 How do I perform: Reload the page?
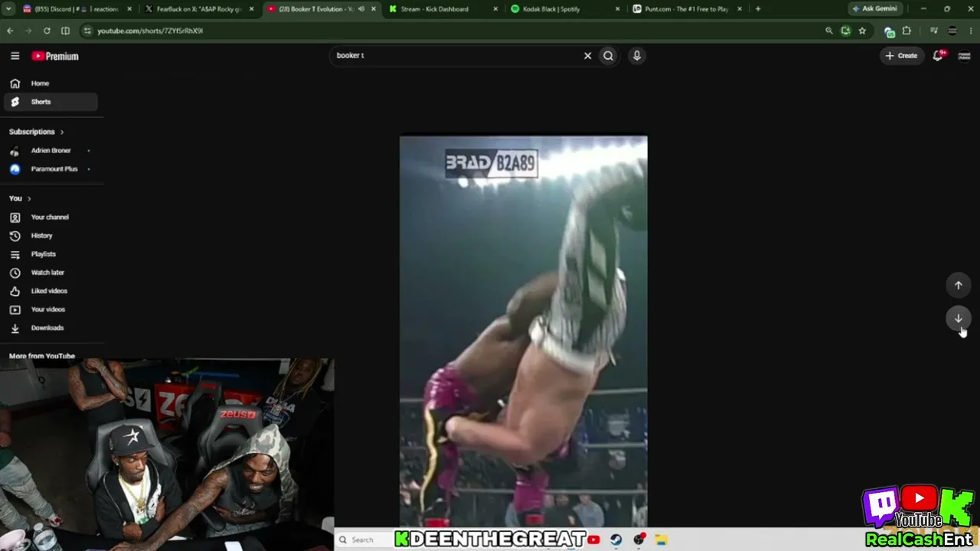47,31
